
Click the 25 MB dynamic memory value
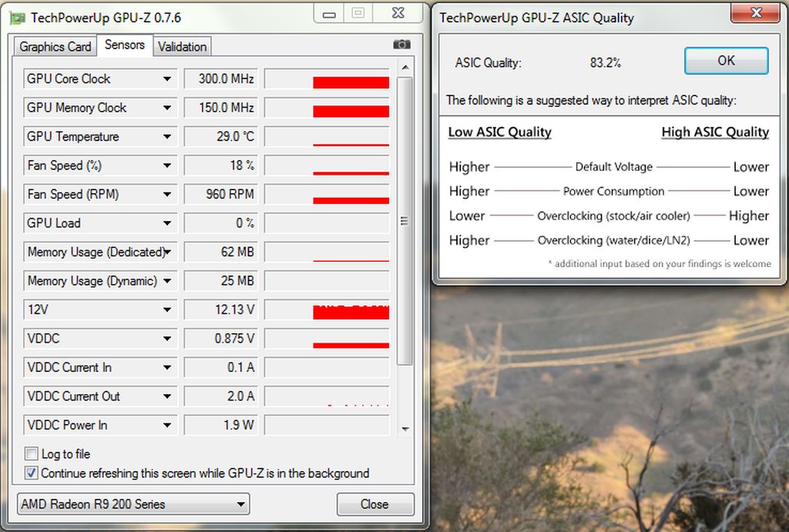pos(221,280)
